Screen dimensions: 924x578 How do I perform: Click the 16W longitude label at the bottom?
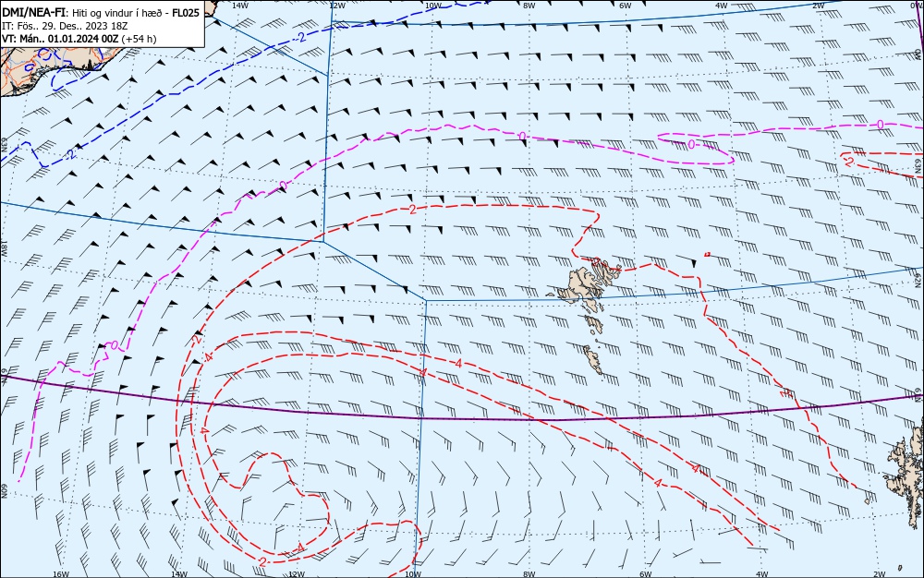pyautogui.click(x=61, y=574)
